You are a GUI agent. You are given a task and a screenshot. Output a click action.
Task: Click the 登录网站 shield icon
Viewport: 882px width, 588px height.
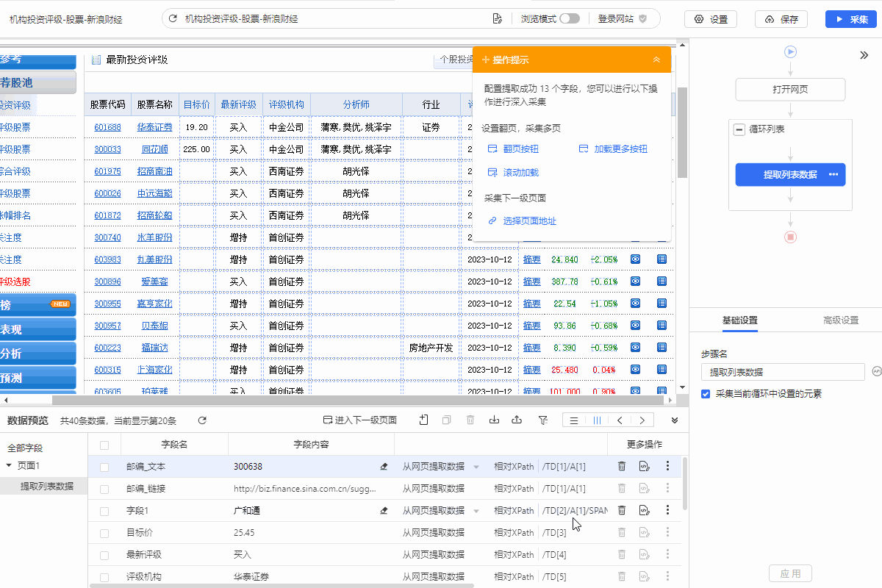[642, 19]
